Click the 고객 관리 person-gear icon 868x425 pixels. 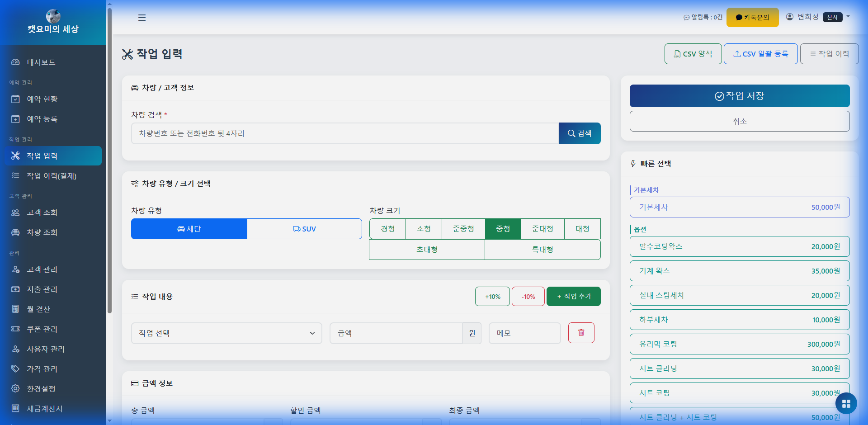click(15, 269)
